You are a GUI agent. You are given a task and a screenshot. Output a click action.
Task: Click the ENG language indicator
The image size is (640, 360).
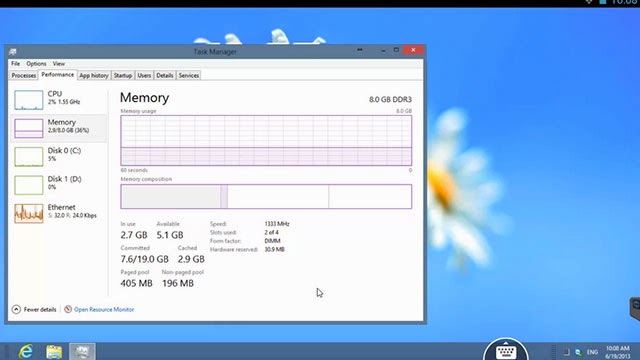592,352
